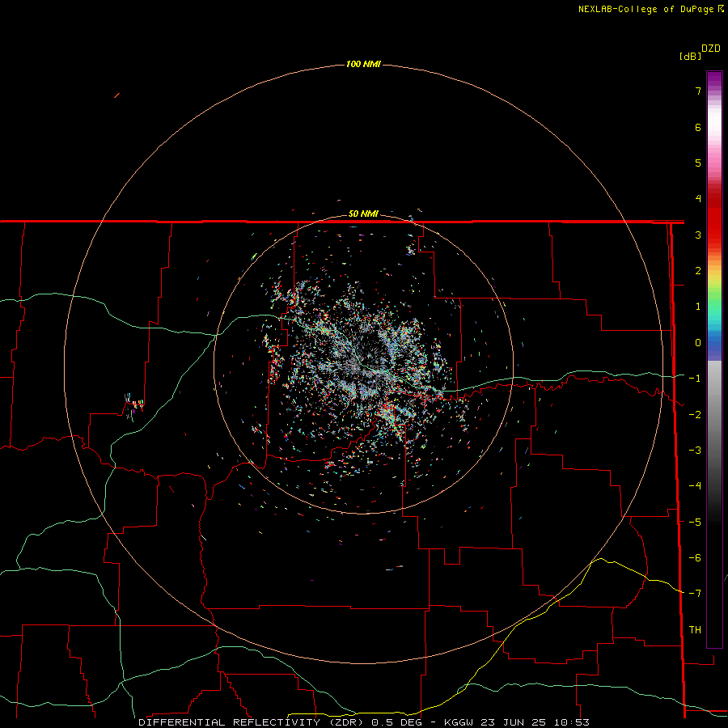Click the -1 value on the color scale

pyautogui.click(x=695, y=379)
